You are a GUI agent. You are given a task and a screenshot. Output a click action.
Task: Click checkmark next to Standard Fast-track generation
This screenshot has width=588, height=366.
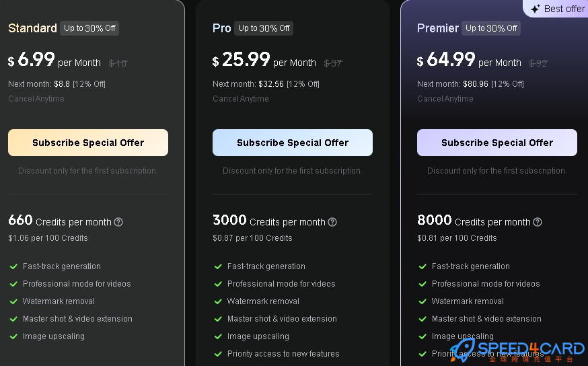click(13, 266)
